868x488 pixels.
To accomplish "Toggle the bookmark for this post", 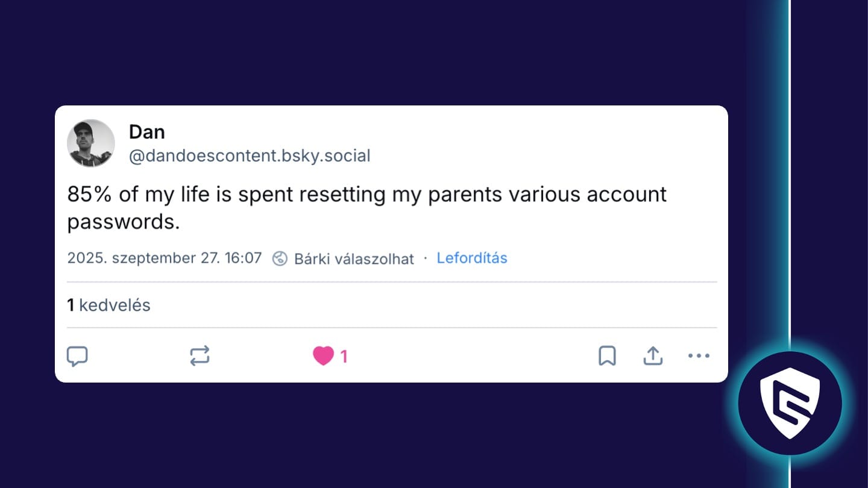I will (x=607, y=356).
